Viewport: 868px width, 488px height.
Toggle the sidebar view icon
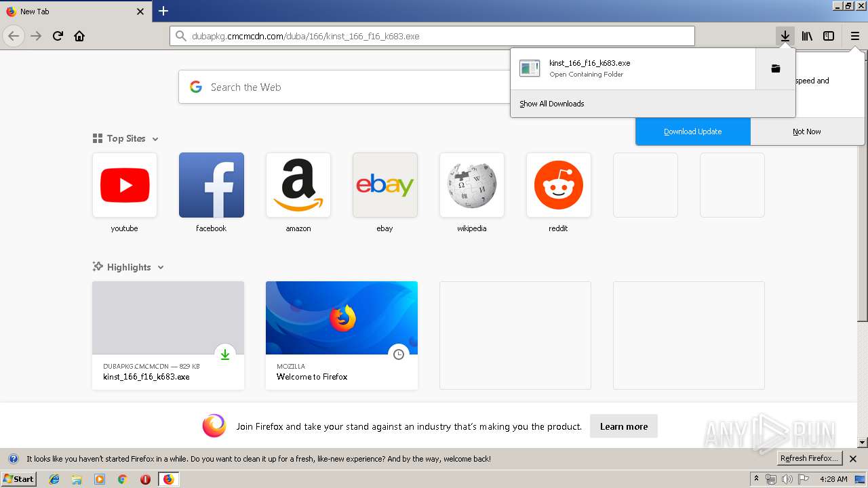tap(829, 36)
